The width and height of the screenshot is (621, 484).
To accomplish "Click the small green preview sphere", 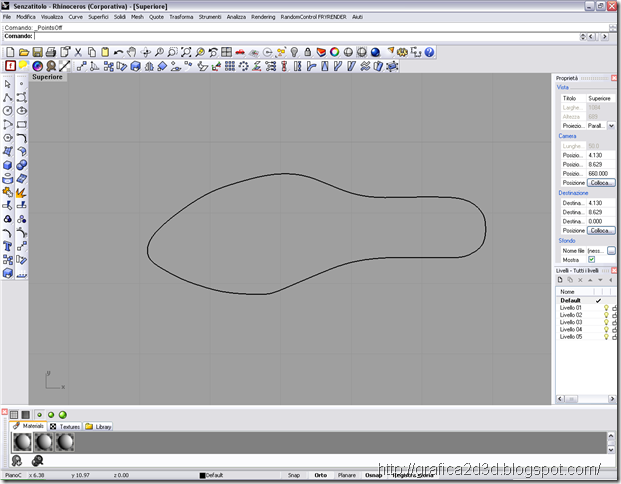I will click(39, 415).
